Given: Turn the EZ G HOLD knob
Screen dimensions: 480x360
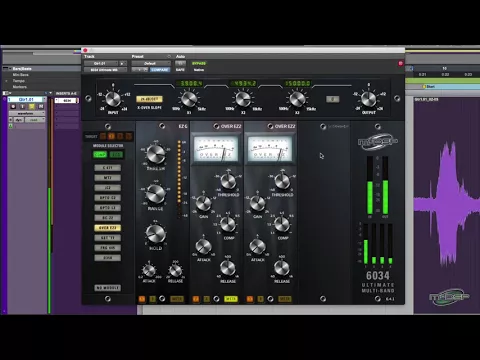Looking at the screenshot, I should tap(156, 233).
